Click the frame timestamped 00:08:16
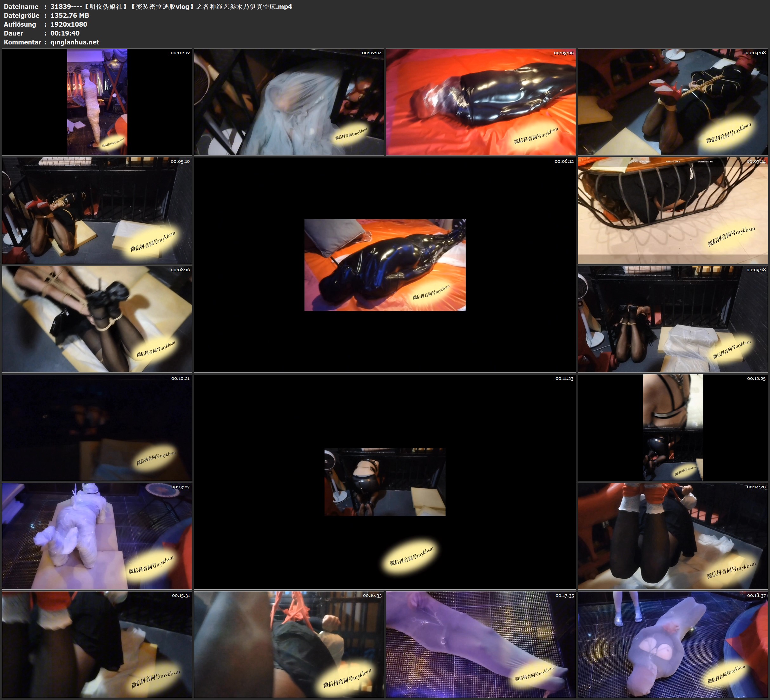Screen dimensions: 770x700 pyautogui.click(x=97, y=319)
